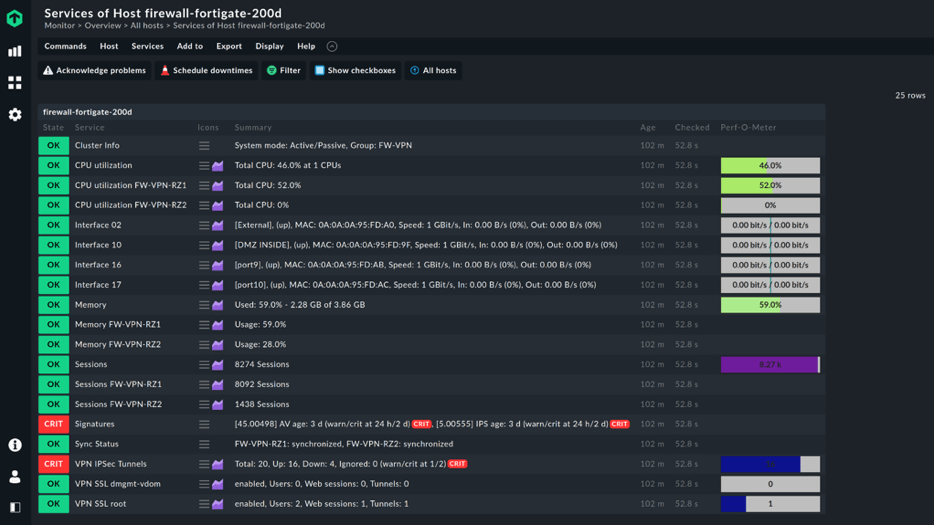Open the Signatures service link
The height and width of the screenshot is (525, 934).
point(95,424)
